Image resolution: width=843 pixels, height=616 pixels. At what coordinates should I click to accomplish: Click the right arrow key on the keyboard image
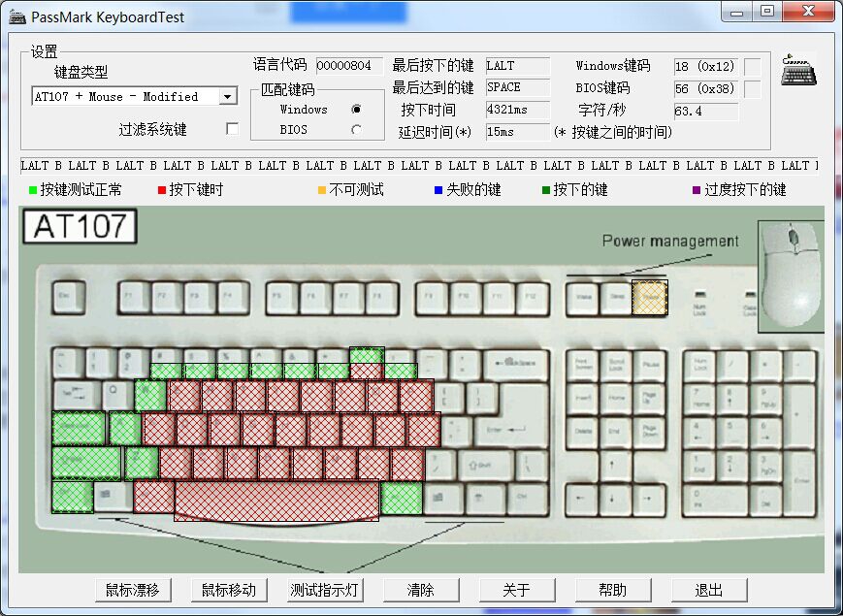pyautogui.click(x=649, y=500)
